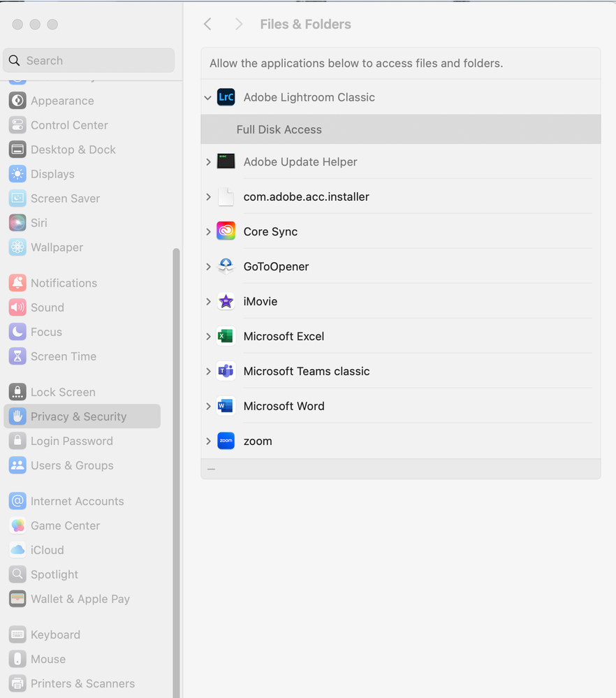
Task: Click the Control Center sidebar icon
Action: (17, 125)
